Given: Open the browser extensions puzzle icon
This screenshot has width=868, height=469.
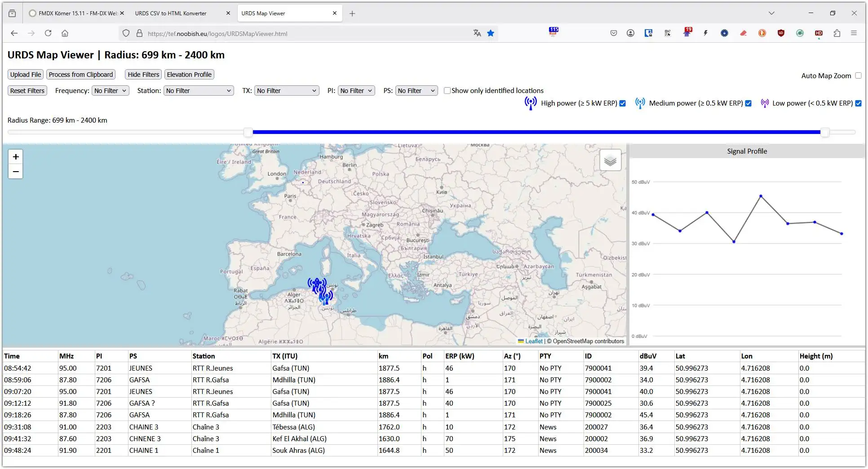Looking at the screenshot, I should click(837, 33).
